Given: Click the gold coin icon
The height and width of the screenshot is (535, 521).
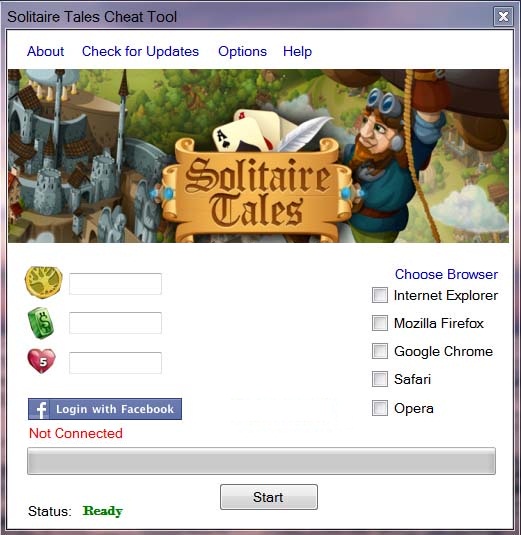Looking at the screenshot, I should click(44, 283).
